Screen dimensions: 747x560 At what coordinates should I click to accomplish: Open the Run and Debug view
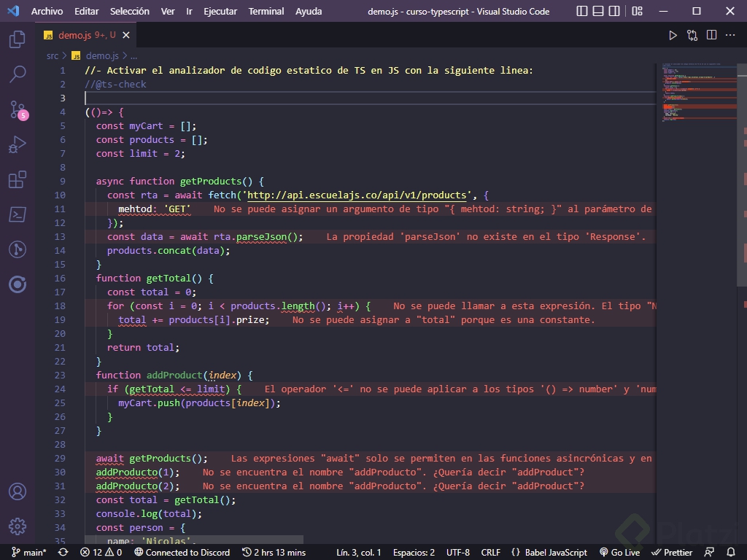(18, 145)
